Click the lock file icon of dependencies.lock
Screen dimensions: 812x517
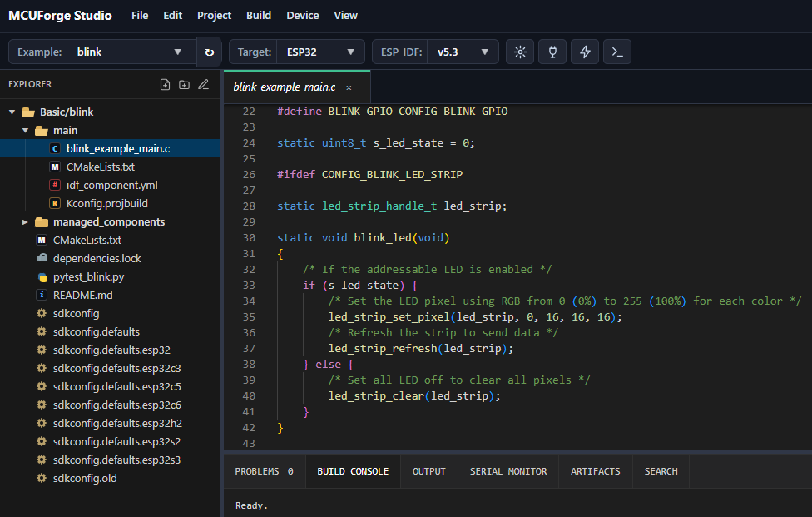coord(42,258)
